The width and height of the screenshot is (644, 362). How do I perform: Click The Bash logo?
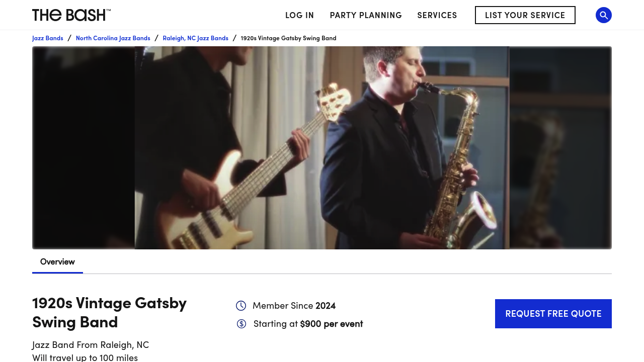pos(71,15)
